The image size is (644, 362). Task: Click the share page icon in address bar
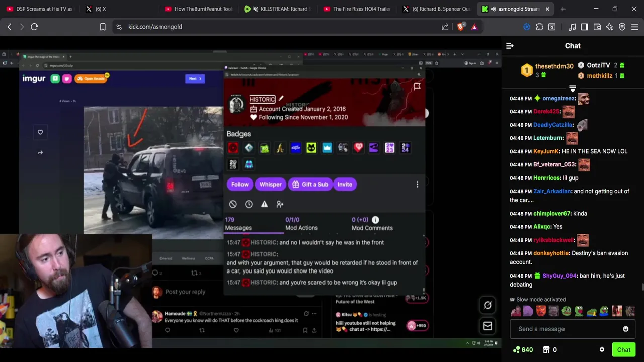click(445, 27)
